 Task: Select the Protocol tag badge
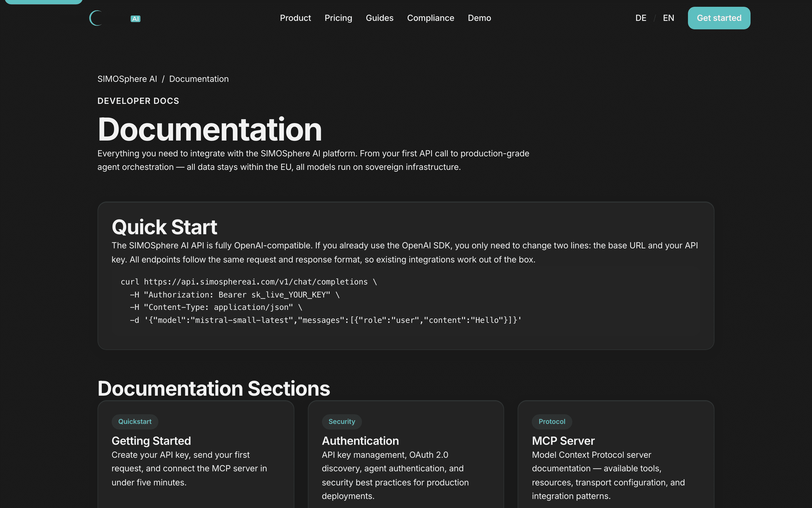click(551, 422)
